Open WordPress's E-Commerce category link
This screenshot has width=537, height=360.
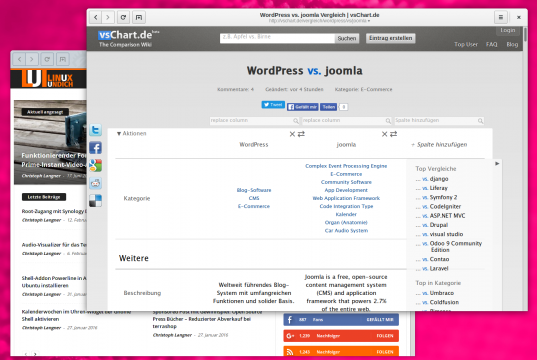(x=254, y=206)
